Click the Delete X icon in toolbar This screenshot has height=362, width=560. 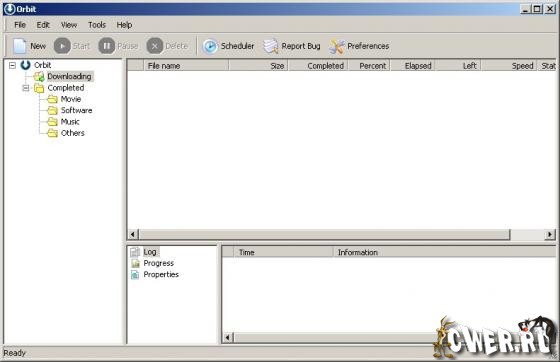[155, 46]
